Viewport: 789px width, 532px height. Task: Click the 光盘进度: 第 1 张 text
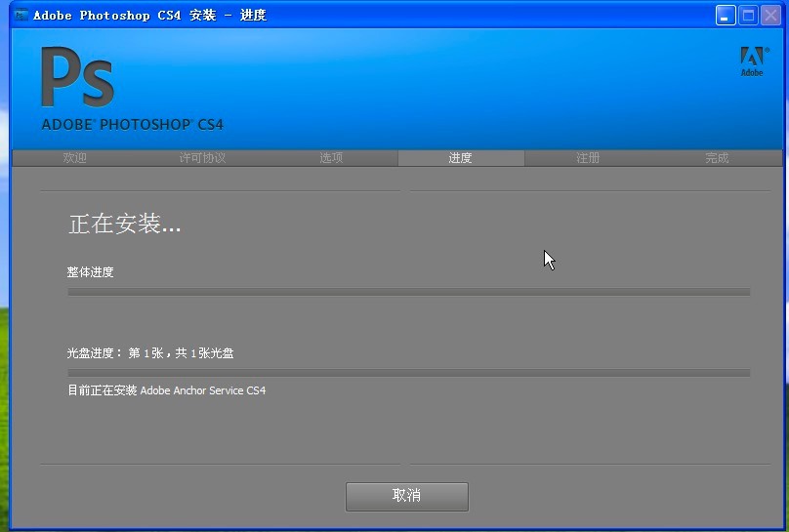click(x=115, y=353)
